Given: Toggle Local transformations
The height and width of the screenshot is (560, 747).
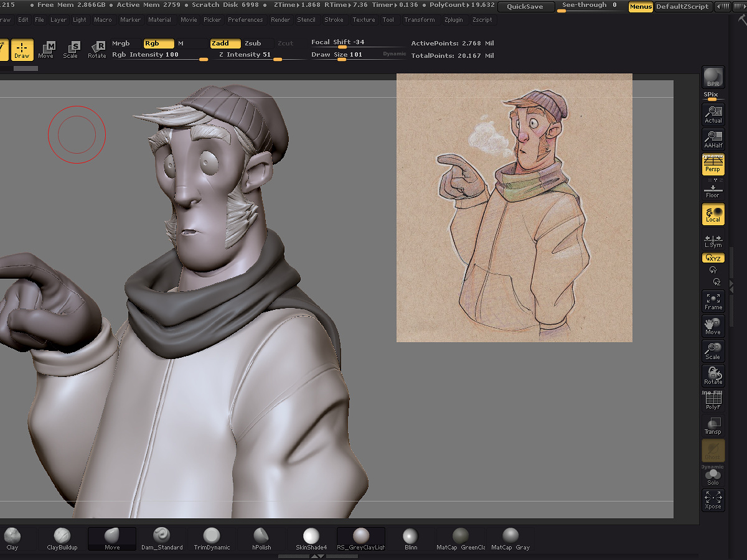Looking at the screenshot, I should coord(713,214).
